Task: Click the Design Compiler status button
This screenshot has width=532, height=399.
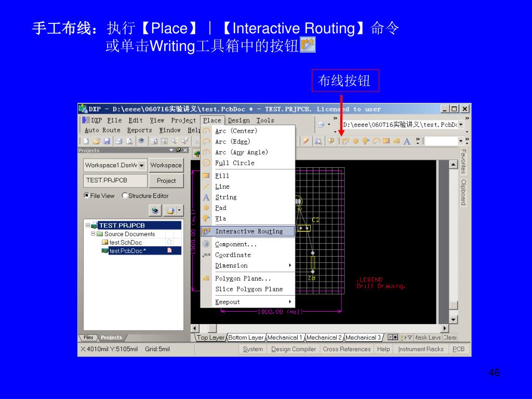Action: 294,349
